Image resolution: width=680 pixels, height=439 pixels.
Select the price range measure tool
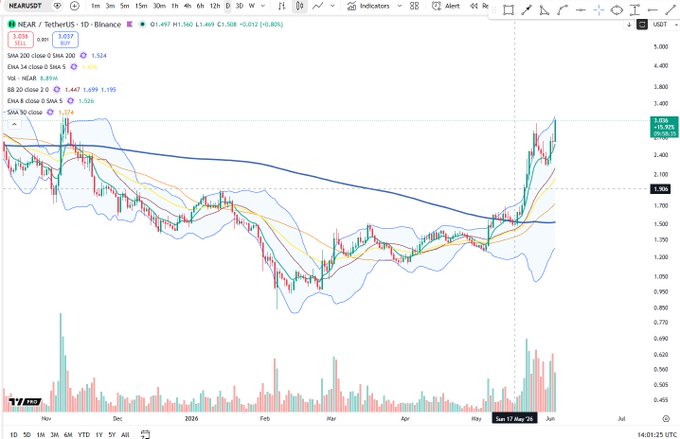pos(635,10)
